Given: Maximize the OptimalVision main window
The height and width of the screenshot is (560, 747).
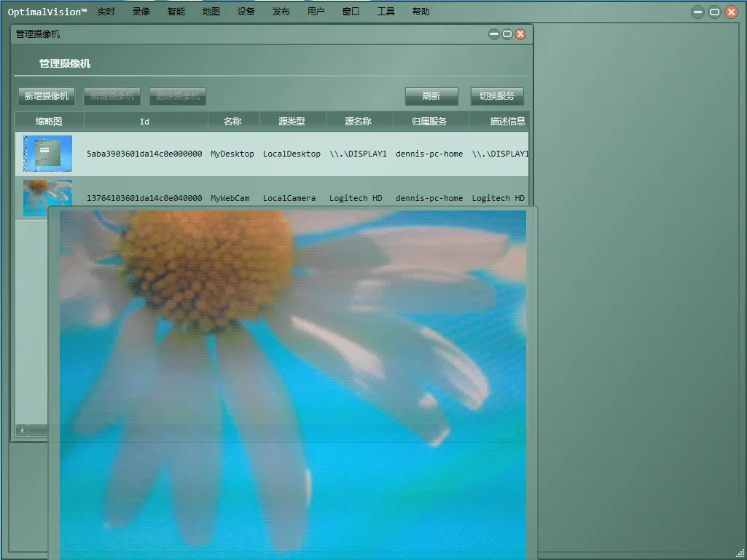Looking at the screenshot, I should point(715,12).
